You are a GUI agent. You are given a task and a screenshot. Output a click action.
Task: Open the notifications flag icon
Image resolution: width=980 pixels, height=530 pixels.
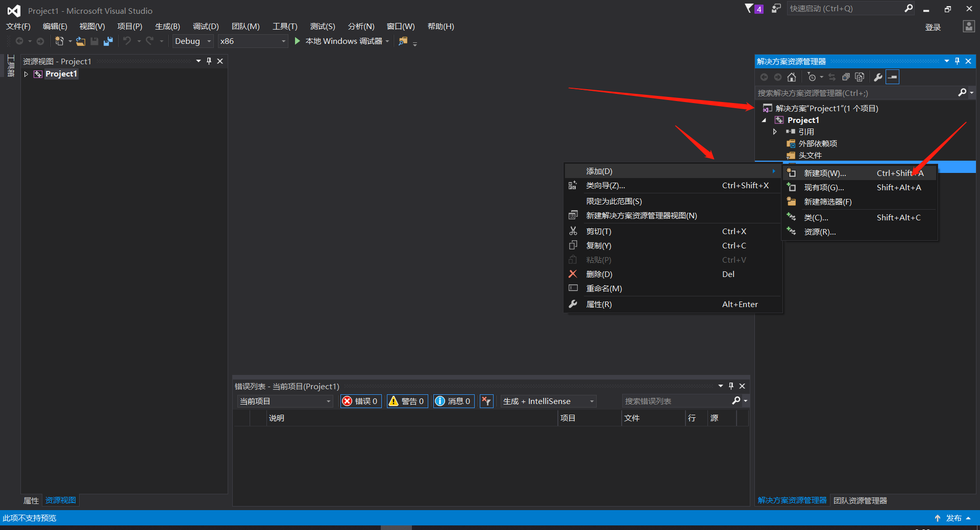click(749, 8)
